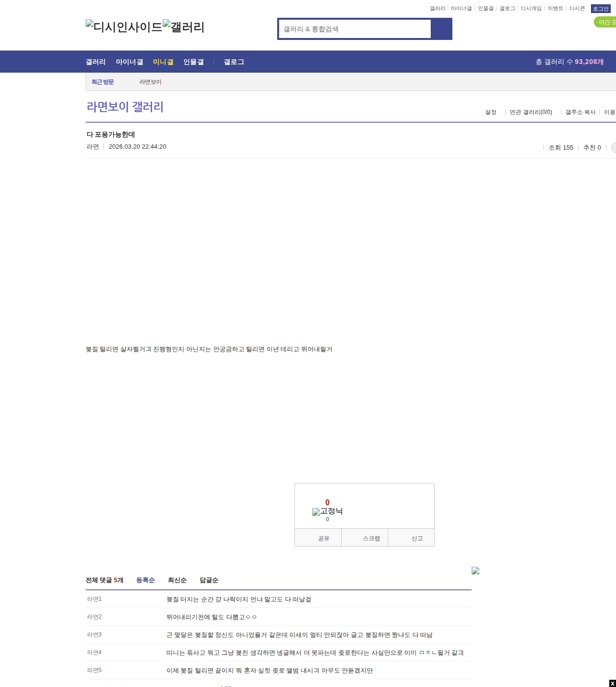This screenshot has height=687, width=616.
Task: Click the small broken image above the comment list
Action: (475, 571)
